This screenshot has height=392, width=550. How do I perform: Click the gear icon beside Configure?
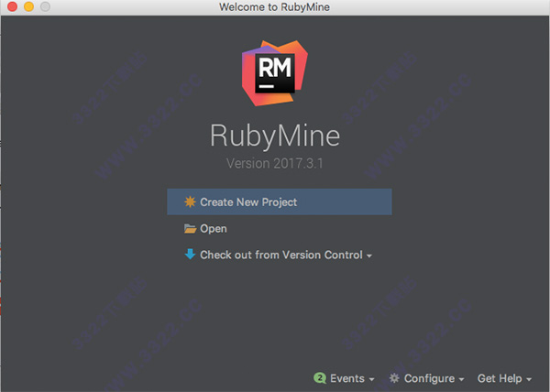pos(394,378)
